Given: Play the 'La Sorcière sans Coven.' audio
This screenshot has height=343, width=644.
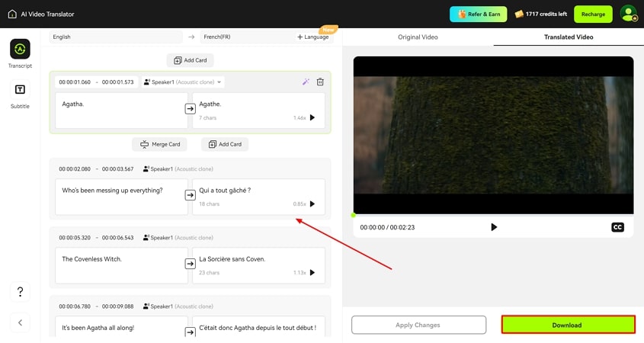Looking at the screenshot, I should pyautogui.click(x=312, y=272).
